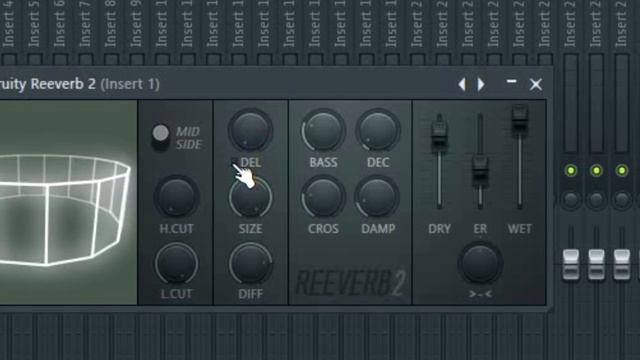Click the stereo separation knob below ER
Image resolution: width=640 pixels, height=360 pixels.
[x=480, y=263]
